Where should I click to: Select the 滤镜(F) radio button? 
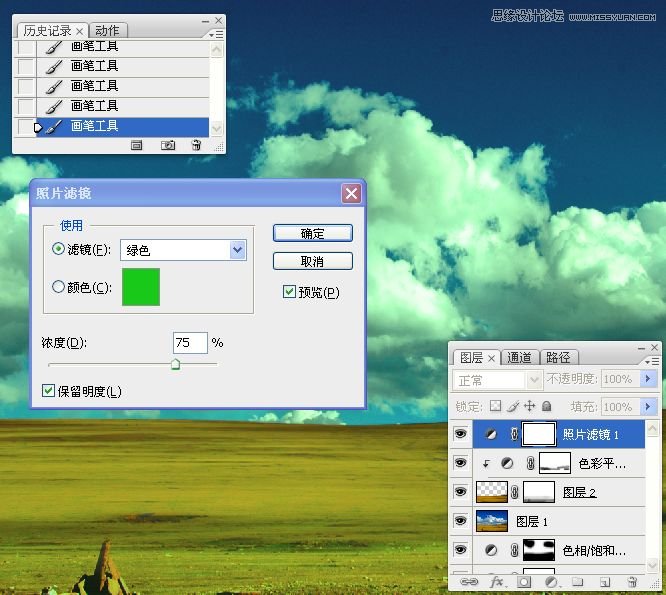click(58, 249)
